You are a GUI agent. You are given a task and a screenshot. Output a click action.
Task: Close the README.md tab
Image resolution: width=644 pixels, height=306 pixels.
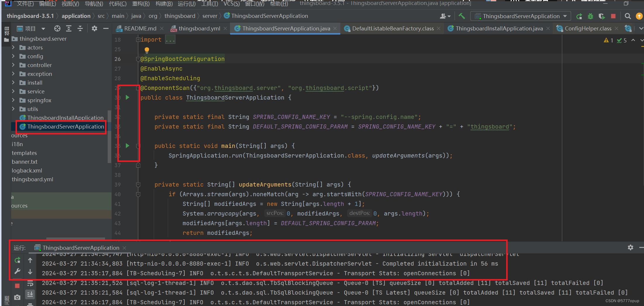(162, 28)
